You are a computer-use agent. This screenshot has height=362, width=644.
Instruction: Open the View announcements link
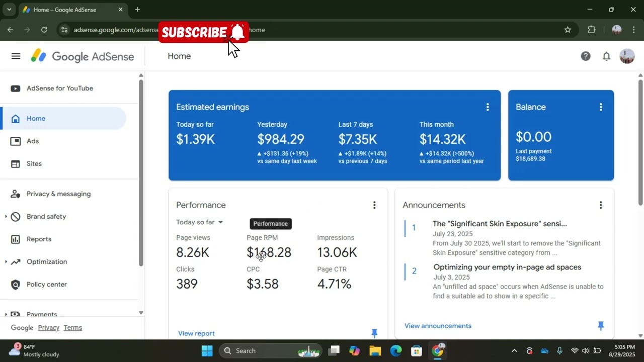click(x=438, y=326)
